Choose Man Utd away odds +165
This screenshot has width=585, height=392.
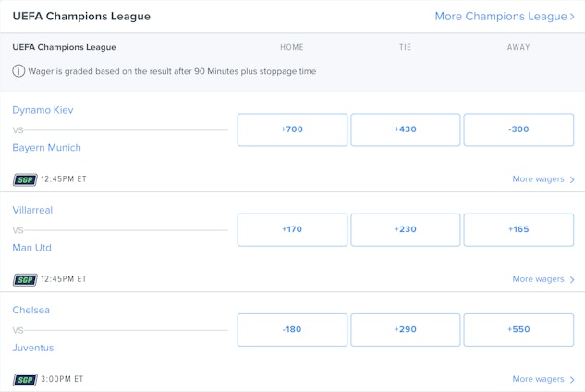click(518, 229)
